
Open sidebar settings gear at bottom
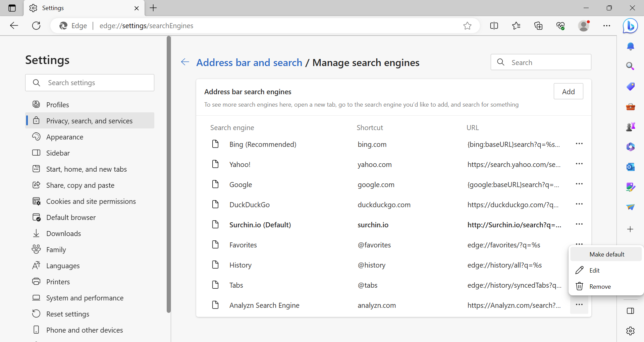point(630,331)
